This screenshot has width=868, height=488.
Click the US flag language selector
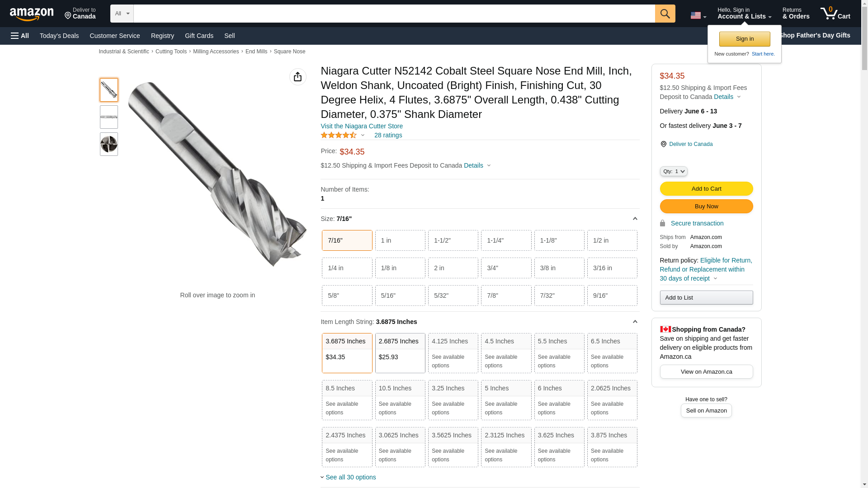[698, 15]
